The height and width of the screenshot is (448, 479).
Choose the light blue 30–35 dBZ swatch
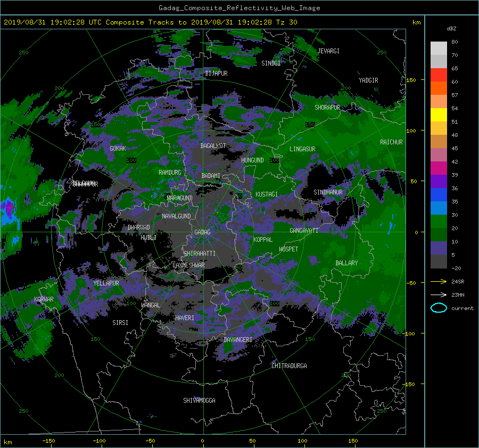coord(439,208)
